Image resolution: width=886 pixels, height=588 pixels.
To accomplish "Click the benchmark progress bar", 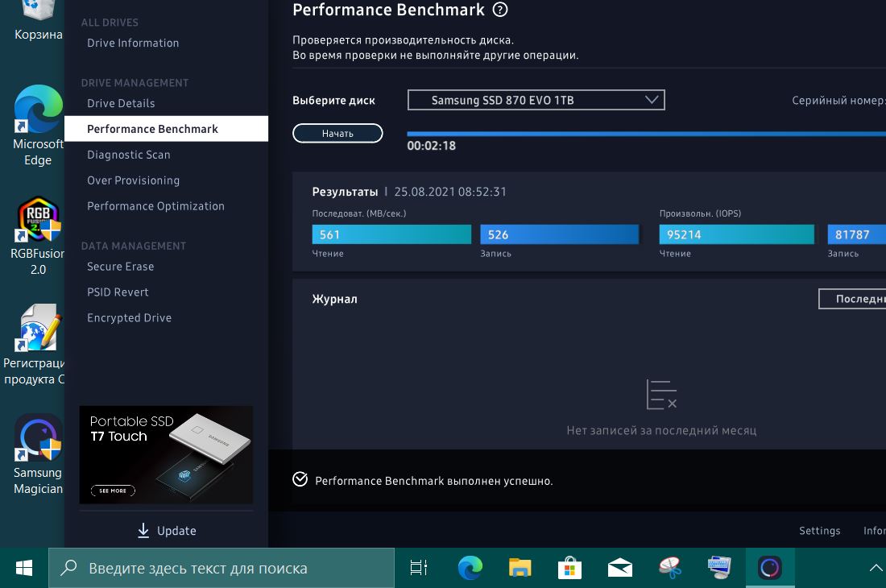I will 647,134.
